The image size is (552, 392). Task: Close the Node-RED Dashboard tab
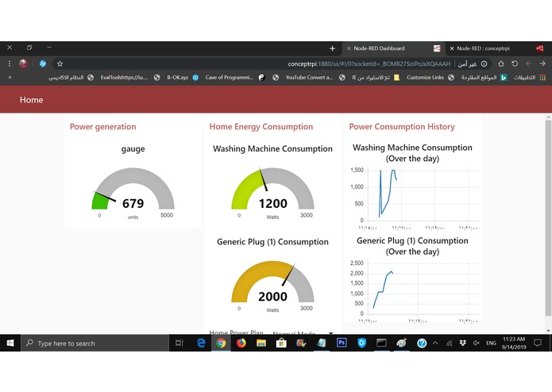[349, 48]
